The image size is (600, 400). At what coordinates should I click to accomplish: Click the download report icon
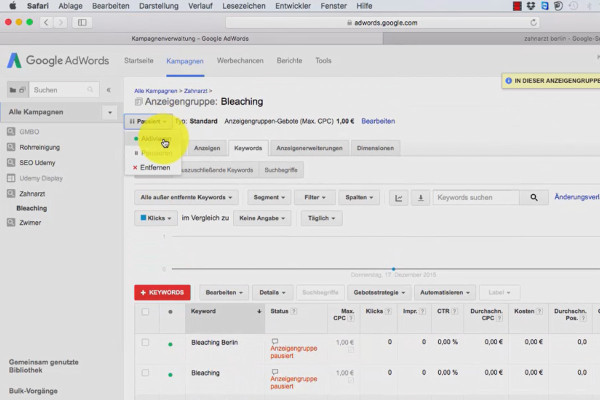[421, 198]
